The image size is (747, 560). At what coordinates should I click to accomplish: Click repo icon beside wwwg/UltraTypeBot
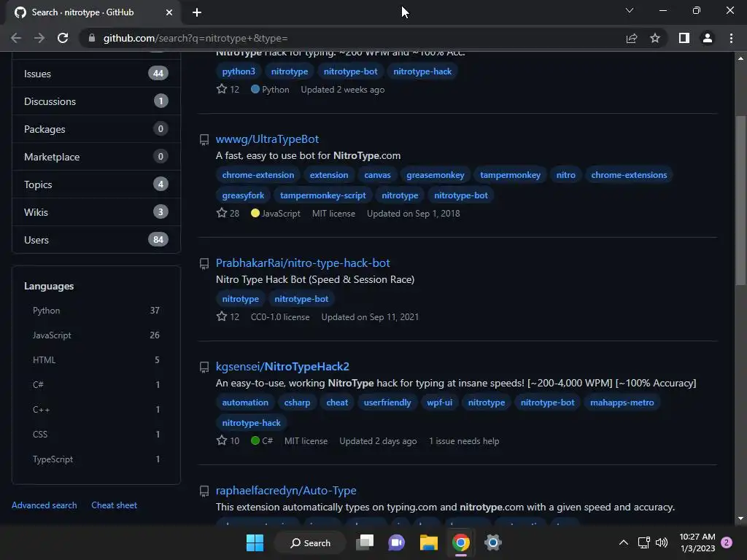coord(204,139)
